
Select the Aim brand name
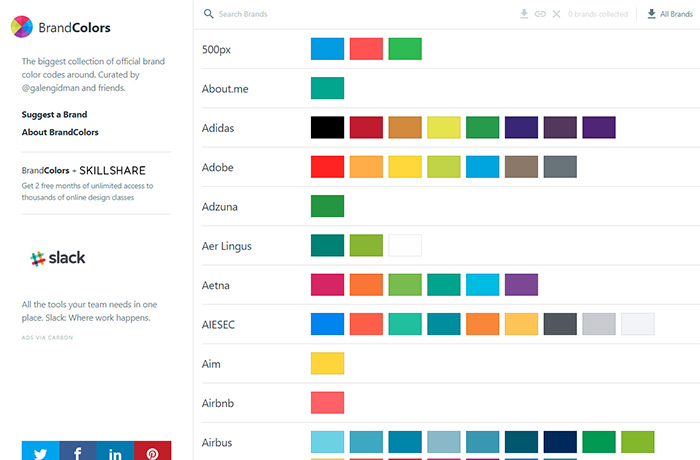tap(211, 364)
